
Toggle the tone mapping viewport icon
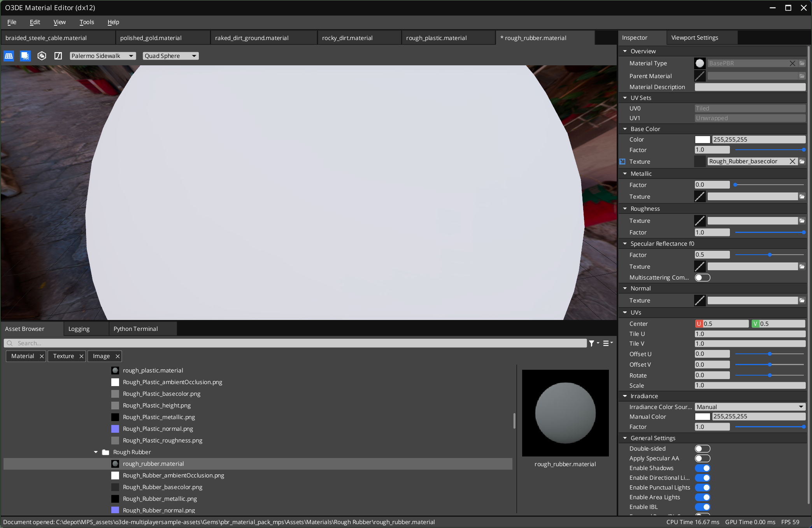point(58,56)
